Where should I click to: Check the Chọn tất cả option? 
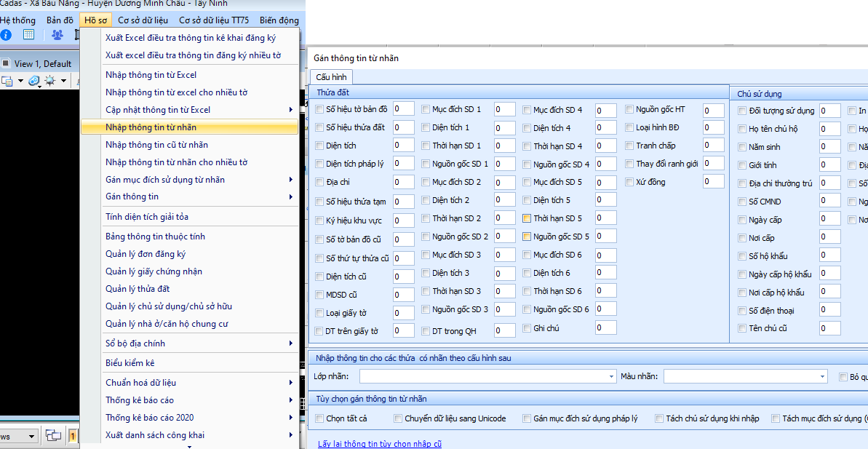(x=320, y=418)
